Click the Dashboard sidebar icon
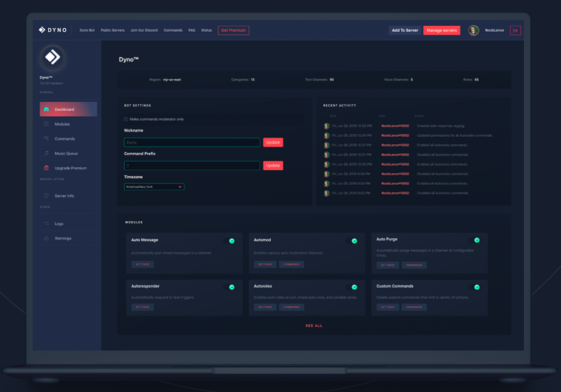This screenshot has width=561, height=392. tap(46, 109)
